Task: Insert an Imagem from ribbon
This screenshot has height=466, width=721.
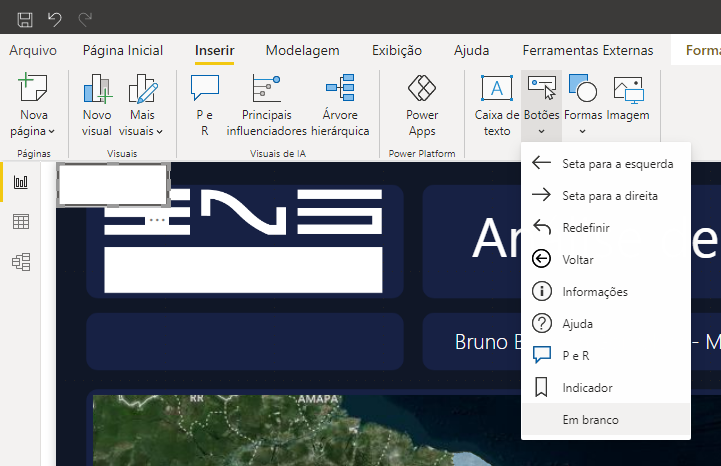Action: (x=628, y=98)
